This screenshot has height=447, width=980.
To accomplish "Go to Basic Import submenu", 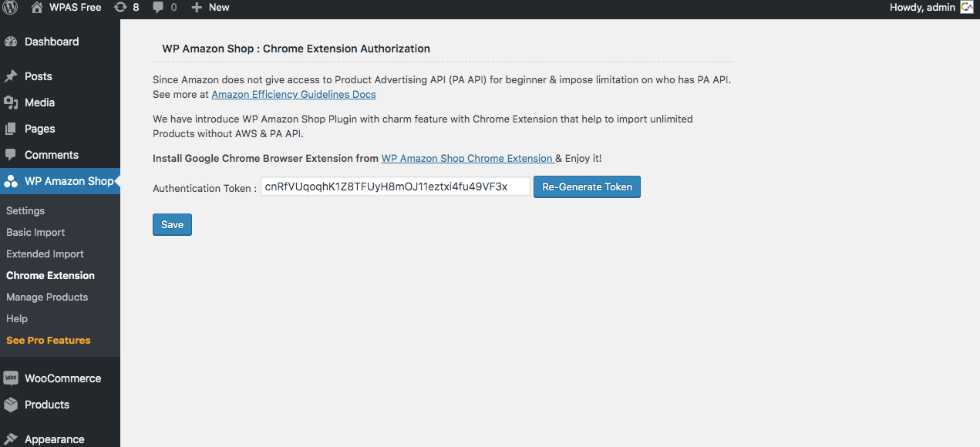I will [x=35, y=232].
